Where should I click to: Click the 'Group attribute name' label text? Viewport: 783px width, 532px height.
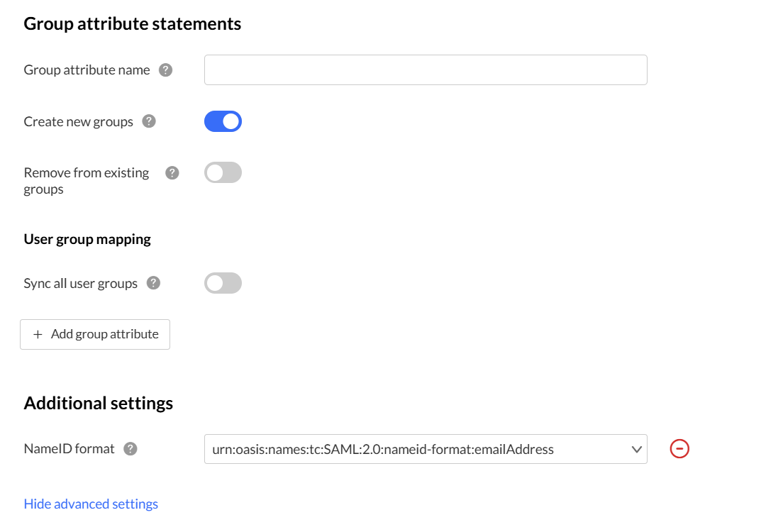tap(87, 70)
